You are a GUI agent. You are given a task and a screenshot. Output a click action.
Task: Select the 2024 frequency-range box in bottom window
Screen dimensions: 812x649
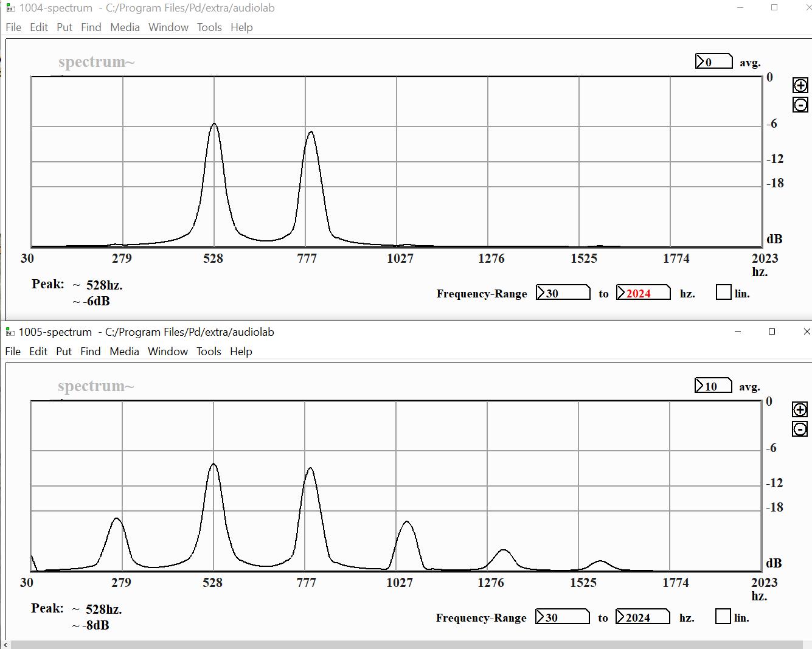point(642,617)
